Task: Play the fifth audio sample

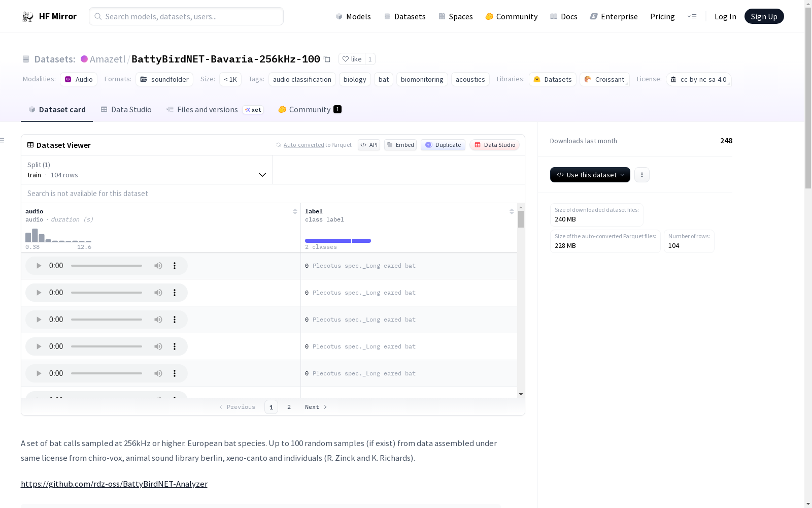Action: [x=39, y=373]
